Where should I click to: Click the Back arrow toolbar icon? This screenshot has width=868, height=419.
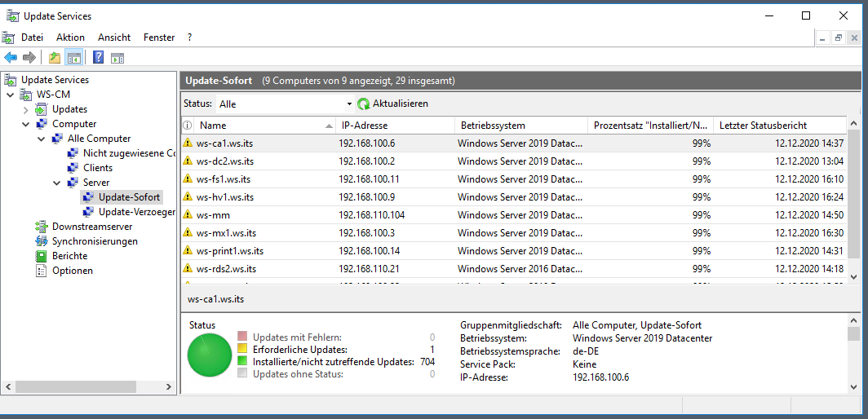pyautogui.click(x=11, y=57)
